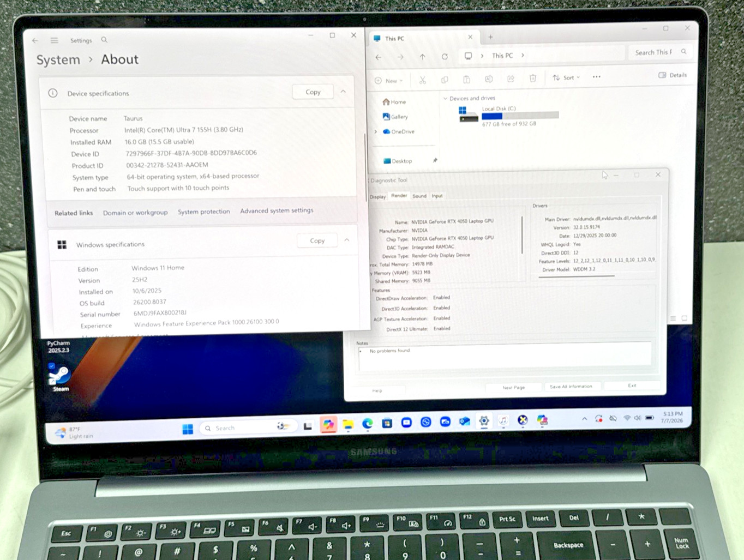Select Home in Explorer navigation pane
Viewport: 744px width, 560px height.
click(x=394, y=102)
